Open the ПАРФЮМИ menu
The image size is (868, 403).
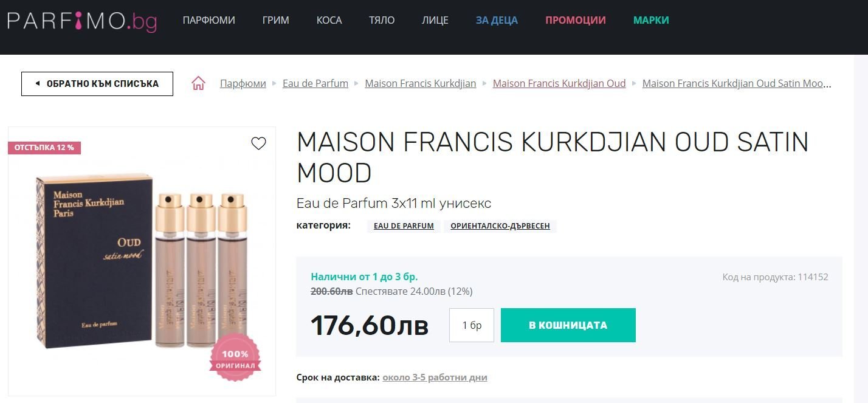tap(208, 20)
